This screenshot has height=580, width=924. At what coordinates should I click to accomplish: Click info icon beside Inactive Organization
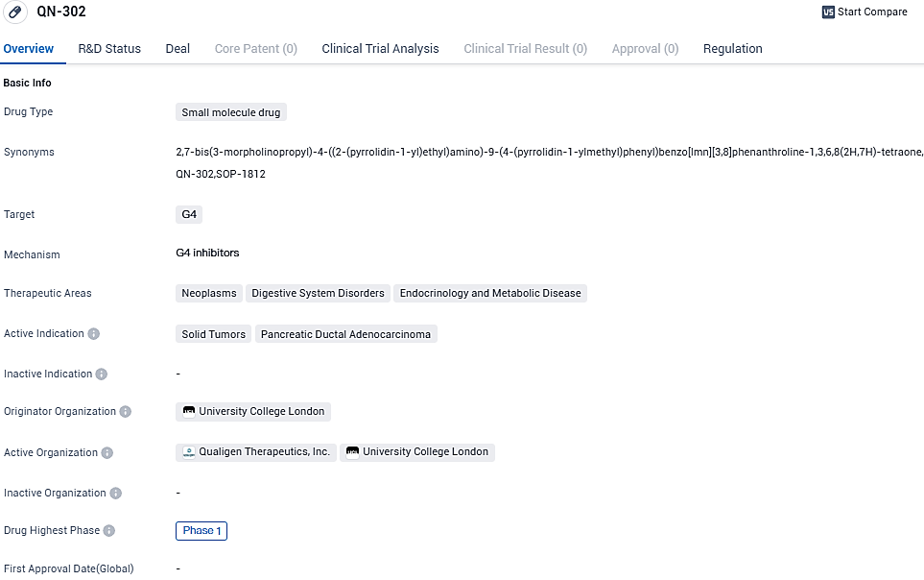[116, 494]
